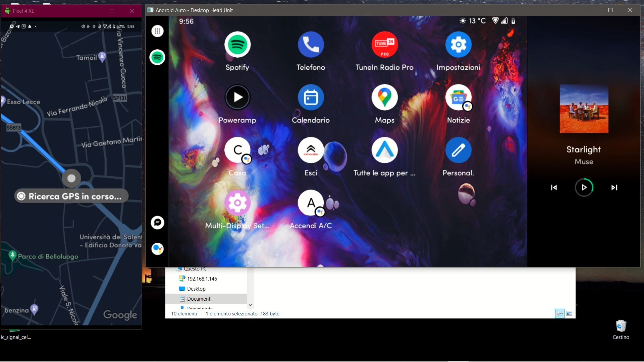Switch to Spotify from the sidebar
Image resolution: width=644 pixels, height=362 pixels.
[157, 57]
